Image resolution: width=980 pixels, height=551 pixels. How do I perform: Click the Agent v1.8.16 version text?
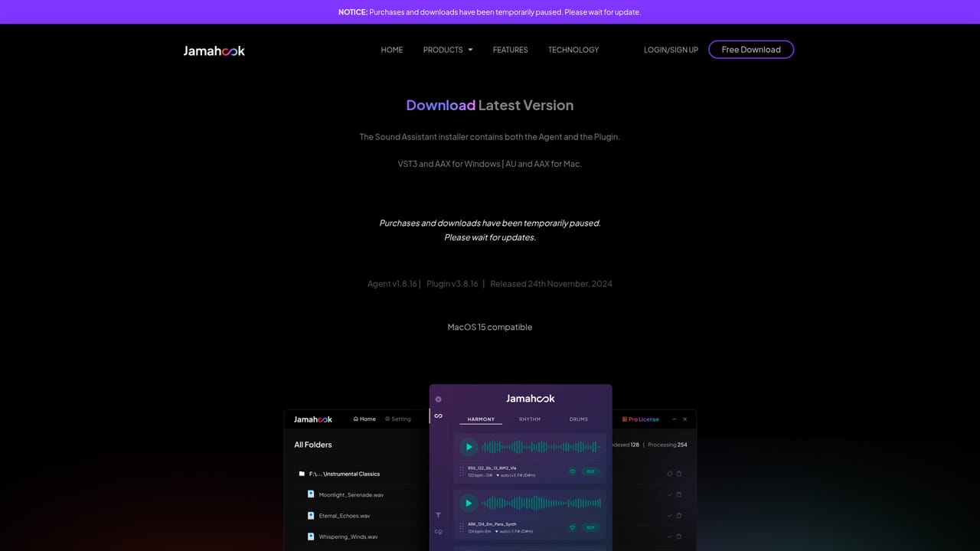(392, 284)
